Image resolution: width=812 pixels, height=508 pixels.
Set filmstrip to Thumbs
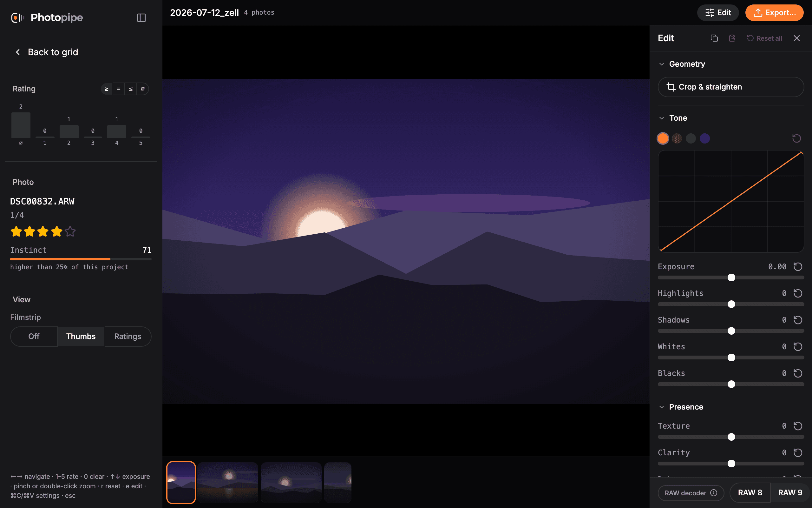(81, 336)
